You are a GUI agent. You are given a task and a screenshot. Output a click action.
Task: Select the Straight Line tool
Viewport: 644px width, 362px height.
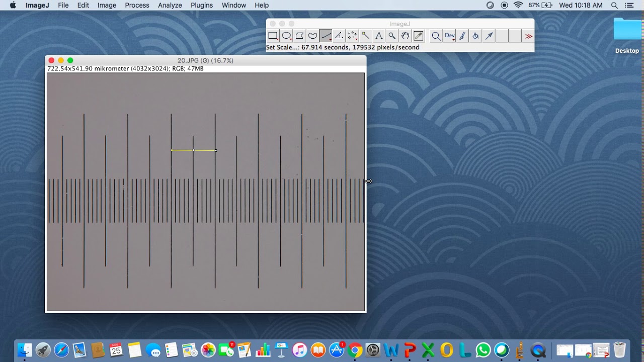click(326, 36)
